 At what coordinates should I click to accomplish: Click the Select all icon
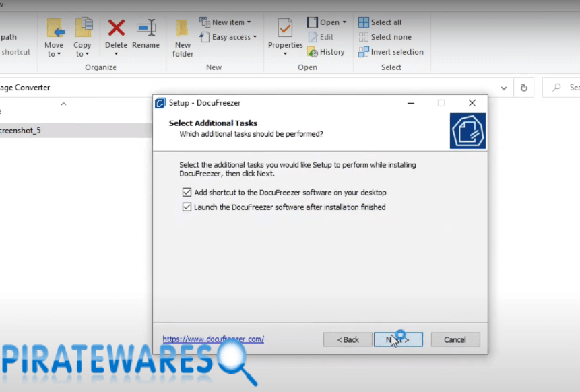coord(364,22)
